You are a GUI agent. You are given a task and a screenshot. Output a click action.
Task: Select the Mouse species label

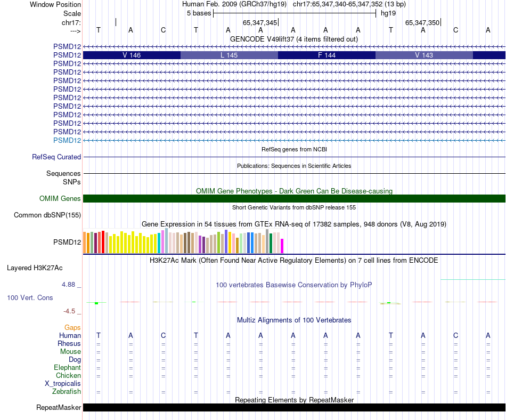(x=71, y=352)
